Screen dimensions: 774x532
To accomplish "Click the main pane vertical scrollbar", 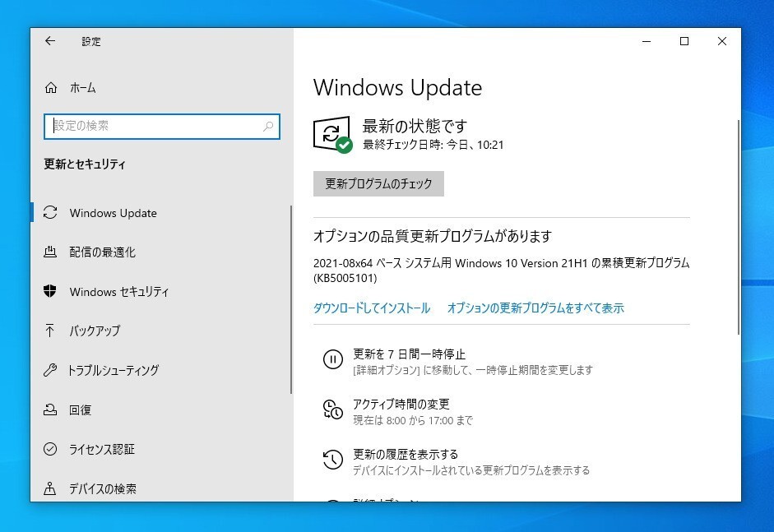I will click(x=739, y=227).
